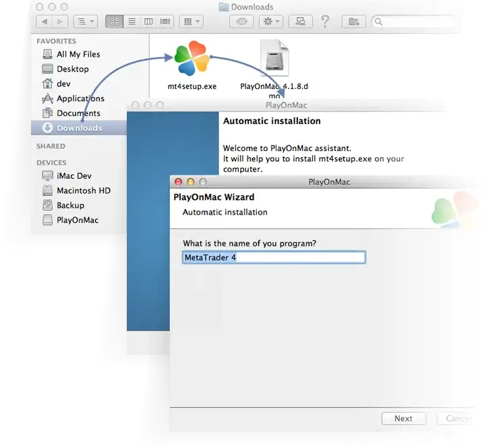Open the dev home folder
Viewport: 491px width, 448px height.
pyautogui.click(x=63, y=84)
